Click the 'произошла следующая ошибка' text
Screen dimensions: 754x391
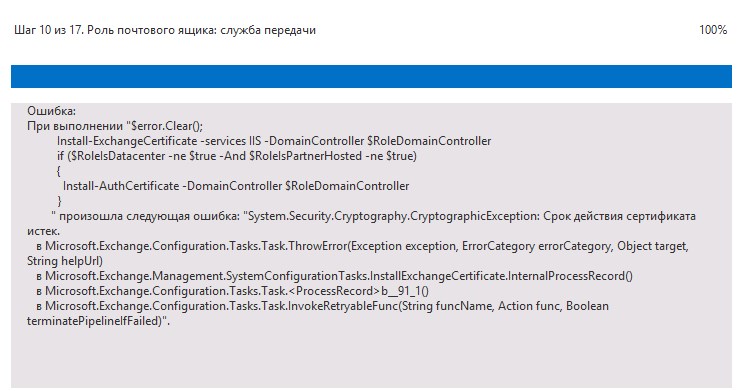(x=150, y=216)
